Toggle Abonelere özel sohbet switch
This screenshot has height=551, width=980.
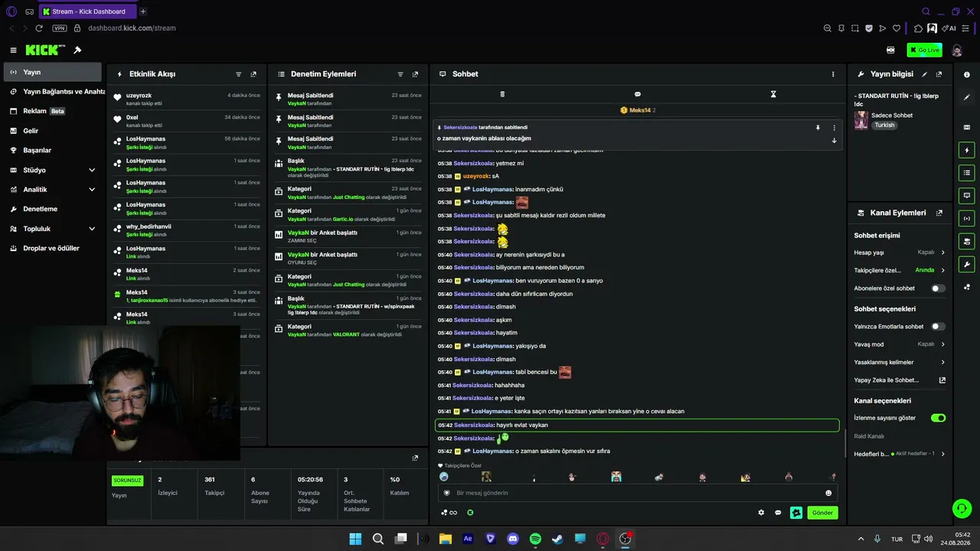point(938,289)
